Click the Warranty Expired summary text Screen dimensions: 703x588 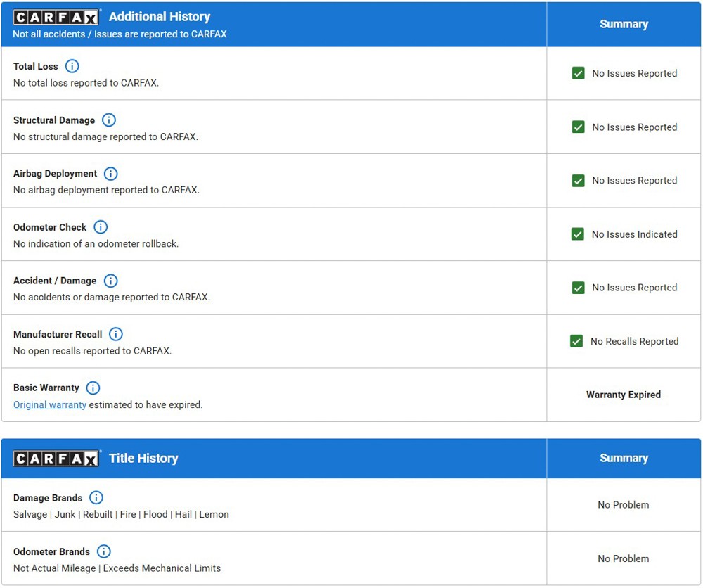[623, 395]
